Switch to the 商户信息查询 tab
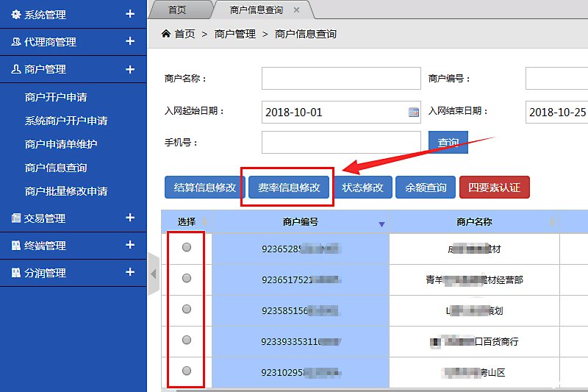Viewport: 588px width, 392px height. (257, 10)
